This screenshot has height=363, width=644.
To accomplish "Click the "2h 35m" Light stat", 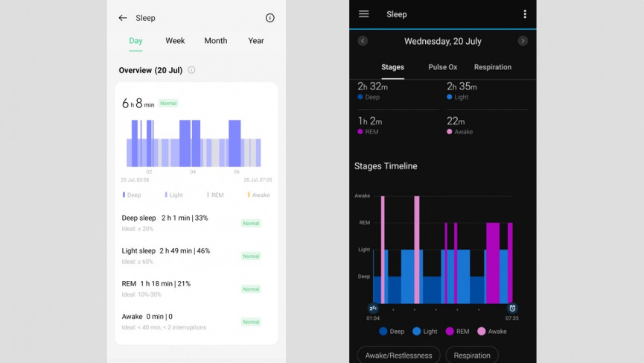I will coord(462,86).
